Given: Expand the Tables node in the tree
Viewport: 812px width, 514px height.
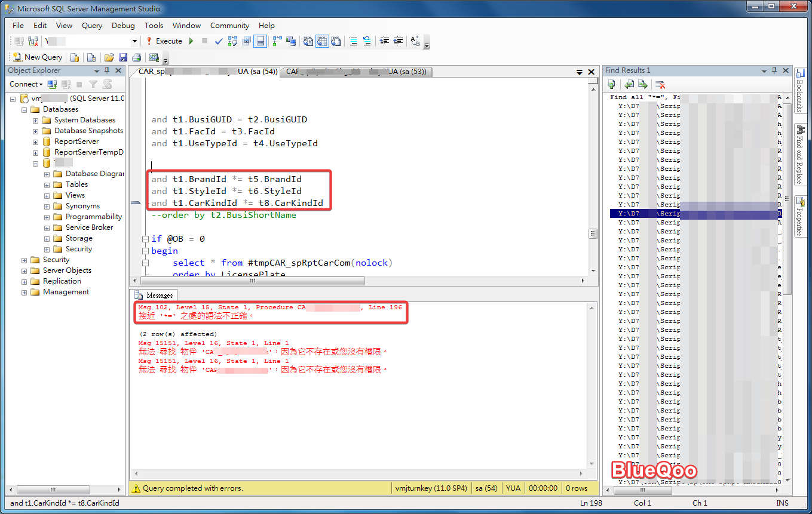Looking at the screenshot, I should (x=47, y=184).
